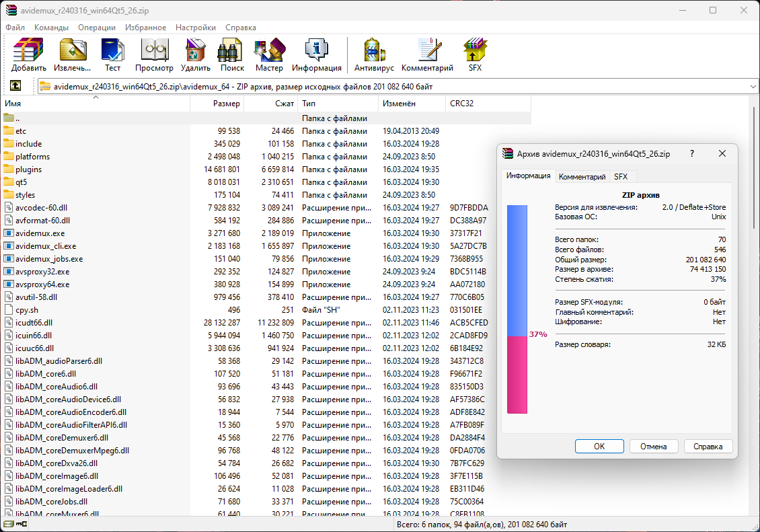Open the Операции menu
The height and width of the screenshot is (532, 760).
[96, 28]
